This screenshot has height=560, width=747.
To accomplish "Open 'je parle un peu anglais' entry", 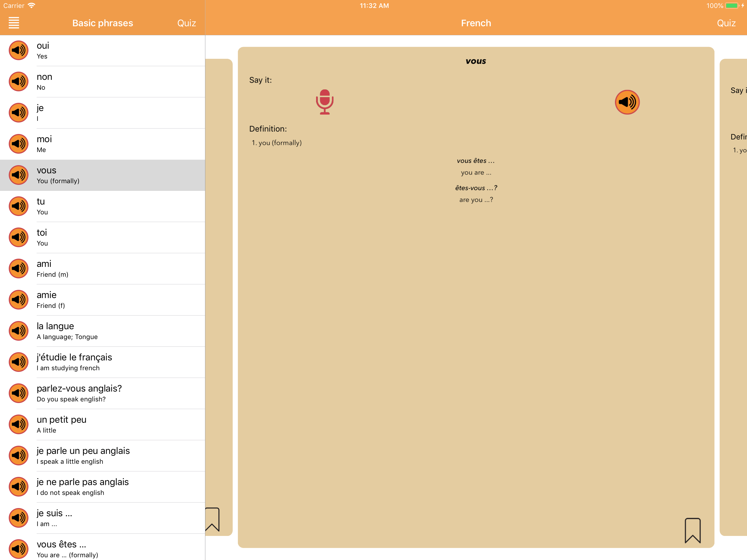I will tap(103, 455).
